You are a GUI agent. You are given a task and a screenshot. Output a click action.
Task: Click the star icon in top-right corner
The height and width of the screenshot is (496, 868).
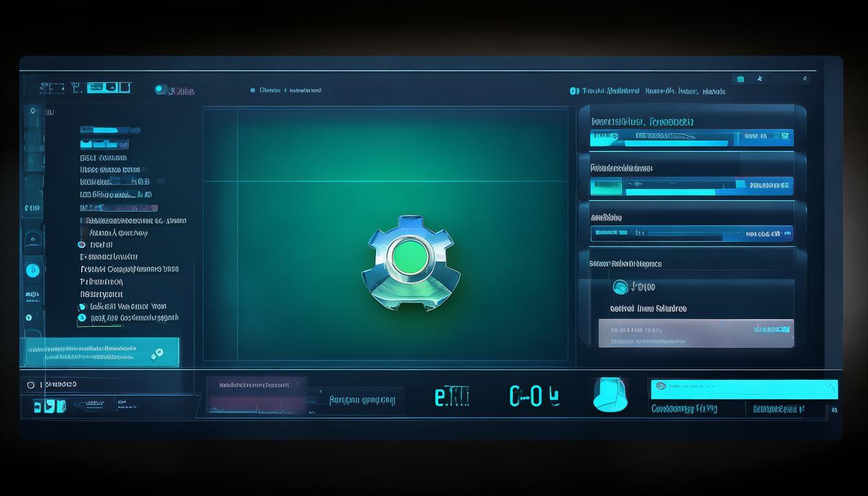[x=760, y=79]
